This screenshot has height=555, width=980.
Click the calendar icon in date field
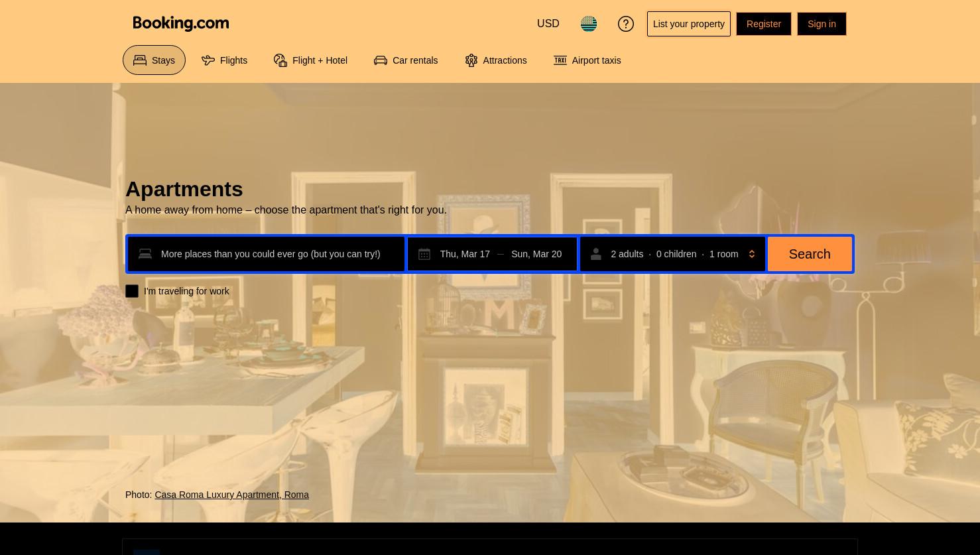pos(424,254)
